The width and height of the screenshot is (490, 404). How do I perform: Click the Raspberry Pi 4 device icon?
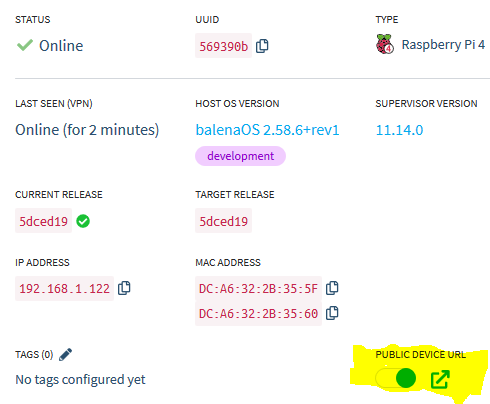(385, 44)
